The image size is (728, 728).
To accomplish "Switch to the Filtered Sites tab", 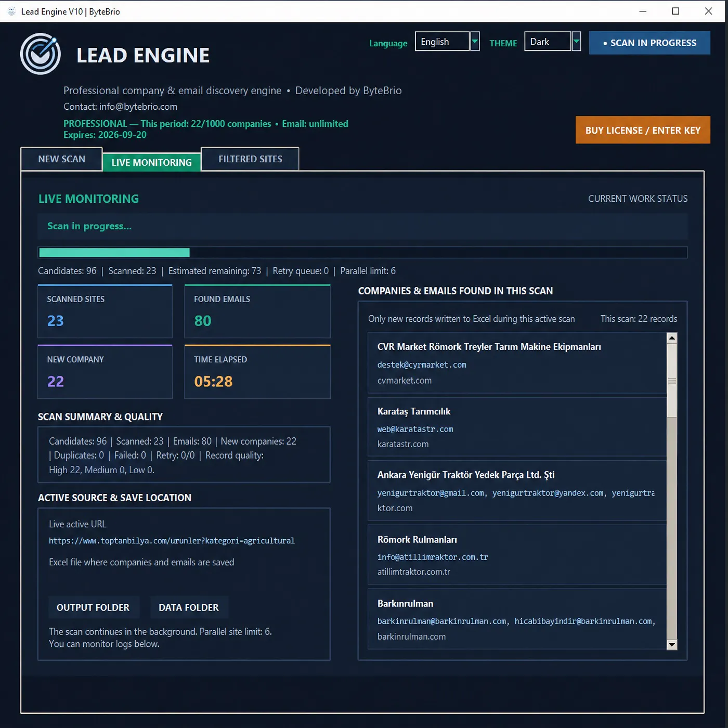I will (x=250, y=159).
